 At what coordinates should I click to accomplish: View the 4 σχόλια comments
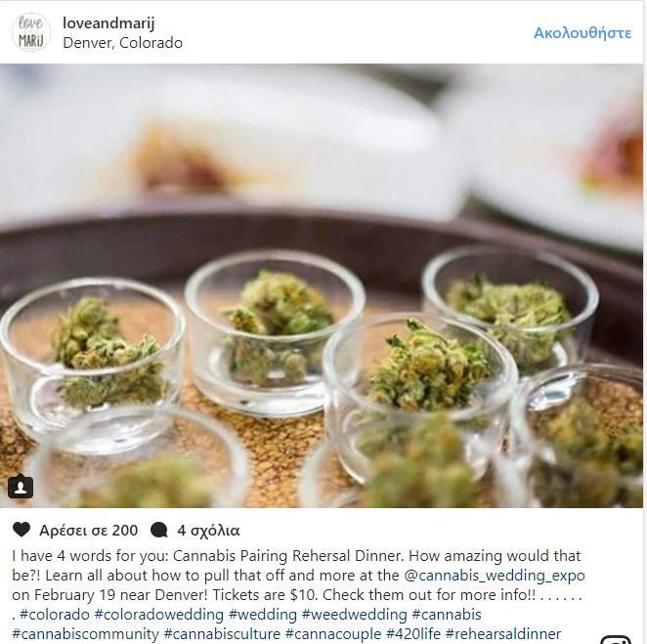pos(208,531)
